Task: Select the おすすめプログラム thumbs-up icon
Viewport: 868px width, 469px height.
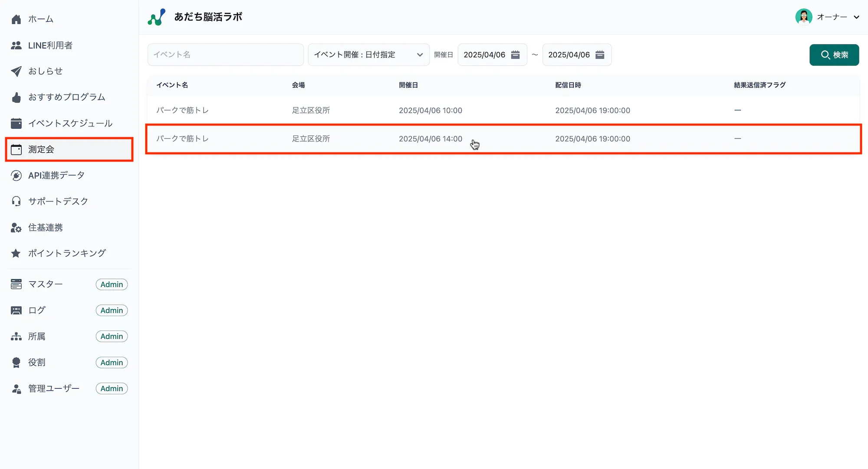Action: (x=16, y=97)
